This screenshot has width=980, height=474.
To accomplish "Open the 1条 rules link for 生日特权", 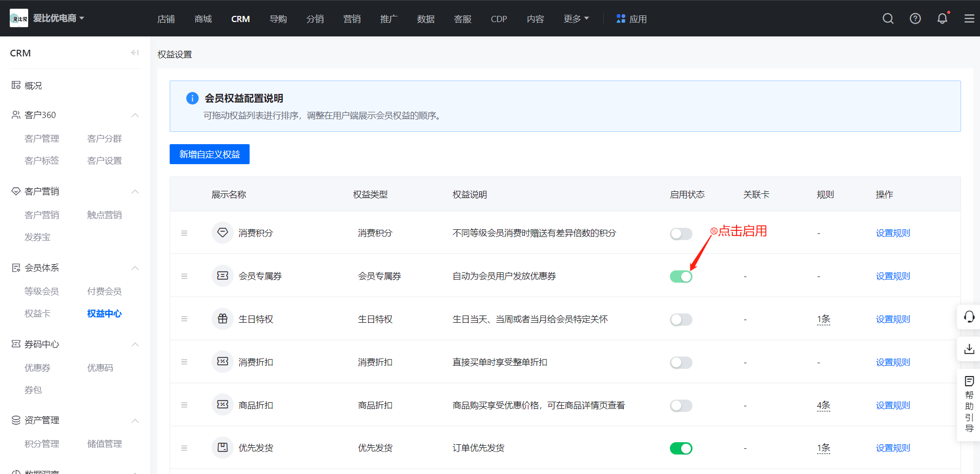I will pos(823,319).
